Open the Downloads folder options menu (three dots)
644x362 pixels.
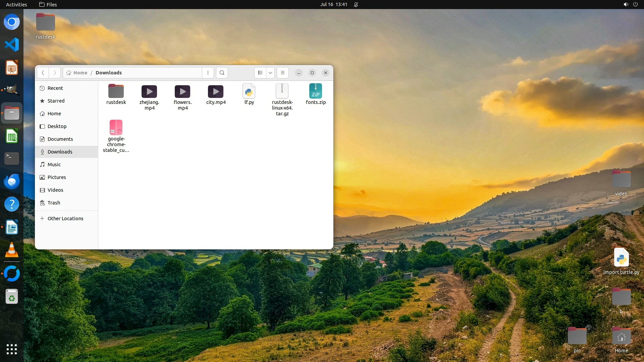point(208,73)
